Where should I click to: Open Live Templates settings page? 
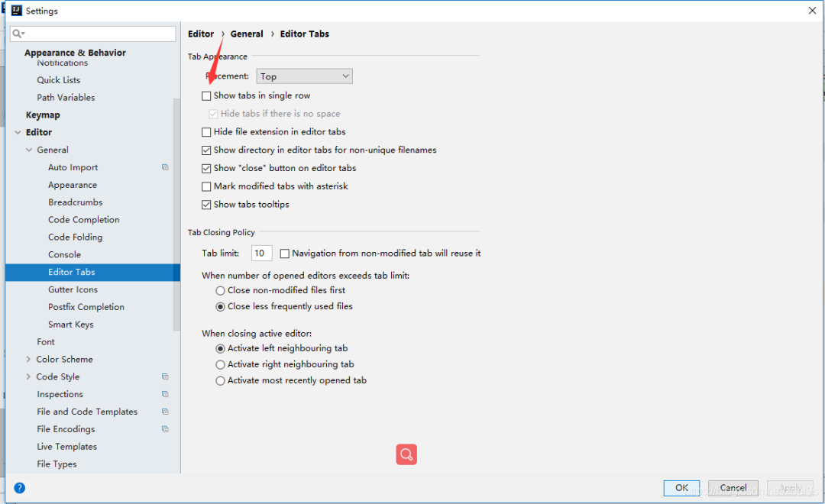point(66,446)
